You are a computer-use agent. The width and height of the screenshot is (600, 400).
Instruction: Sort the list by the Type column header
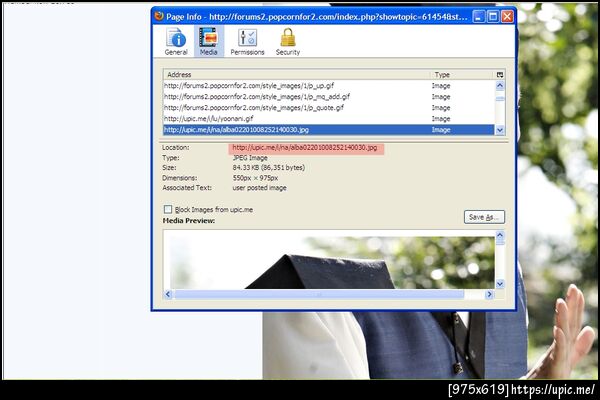(462, 75)
